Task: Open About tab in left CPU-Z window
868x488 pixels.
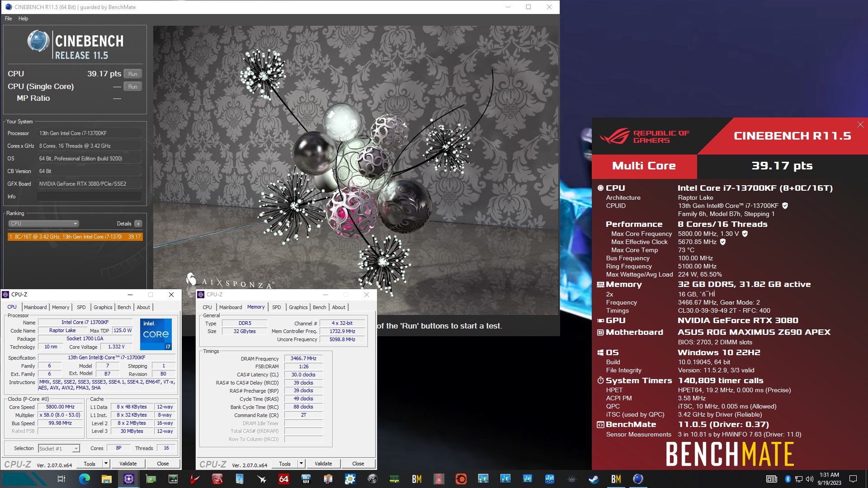Action: click(143, 307)
